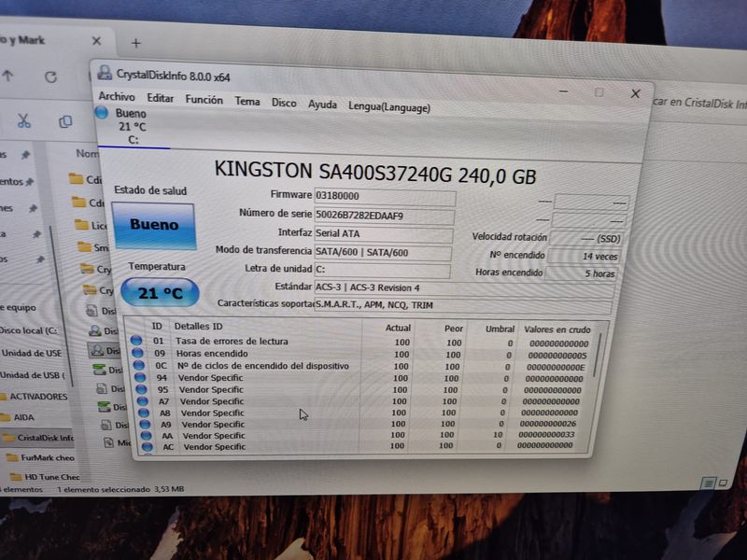Click the Cut scissors icon in Explorer
747x560 pixels.
[24, 121]
